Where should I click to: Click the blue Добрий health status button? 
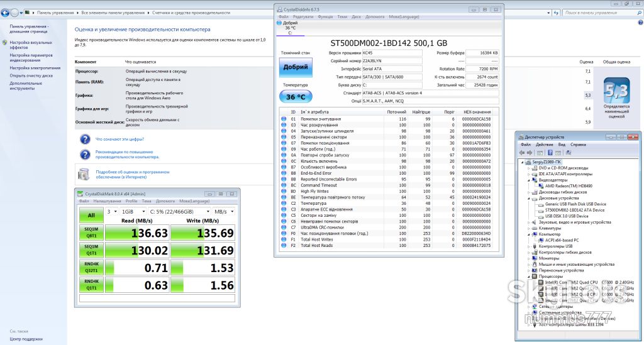point(296,67)
